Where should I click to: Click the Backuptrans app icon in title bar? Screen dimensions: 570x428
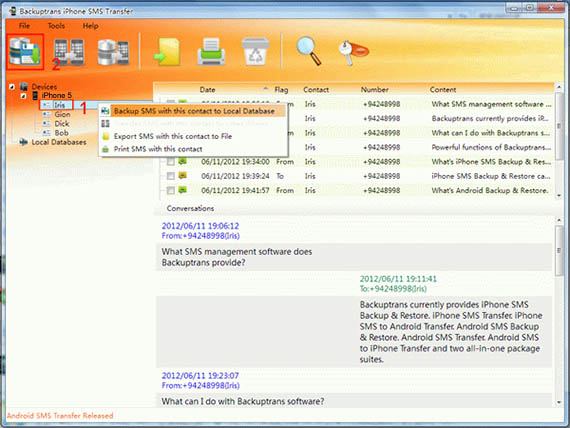(13, 11)
